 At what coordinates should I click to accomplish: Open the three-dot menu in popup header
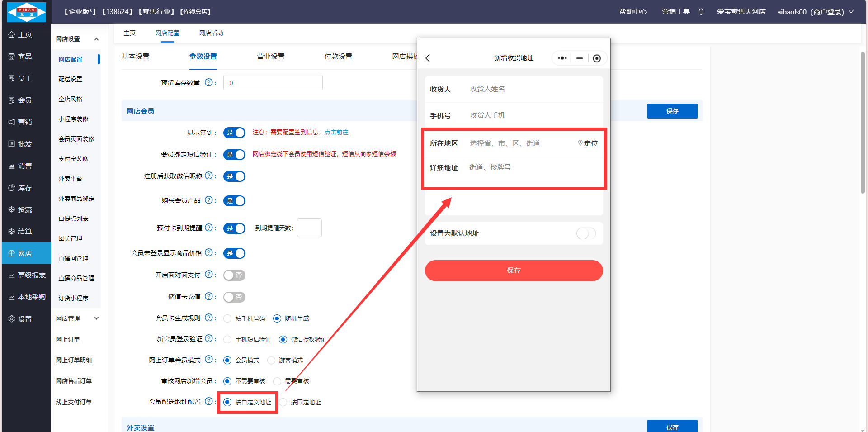click(x=562, y=58)
